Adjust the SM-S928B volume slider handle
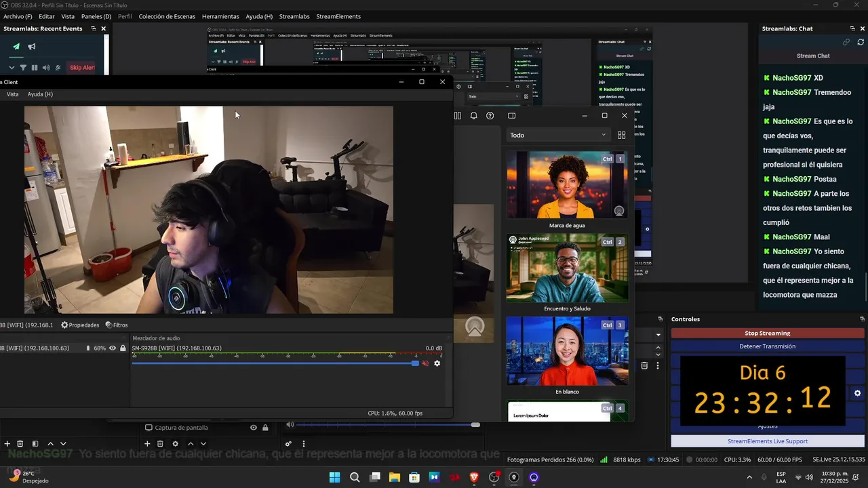 pyautogui.click(x=415, y=363)
